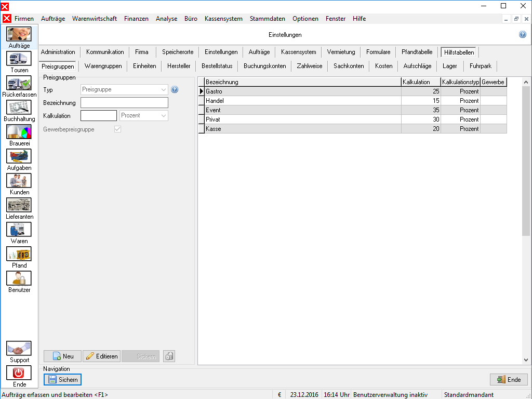The height and width of the screenshot is (399, 532).
Task: Click the Bezeichnung input field
Action: click(124, 103)
